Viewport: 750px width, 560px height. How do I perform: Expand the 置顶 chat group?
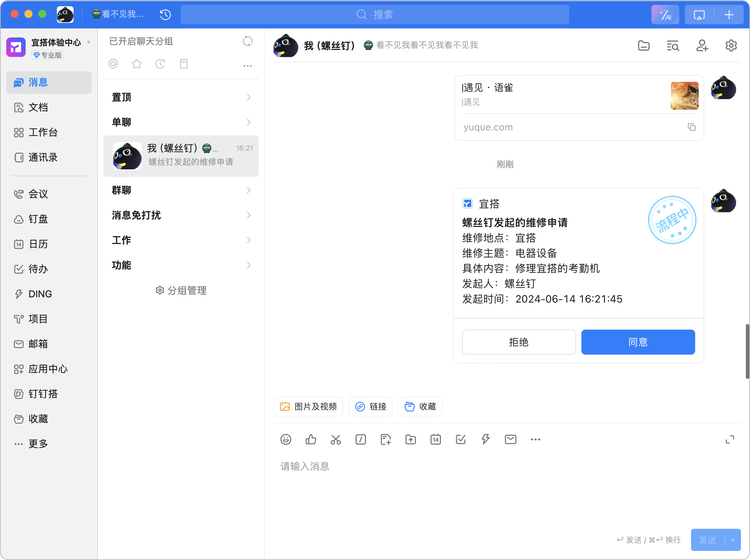(x=181, y=97)
